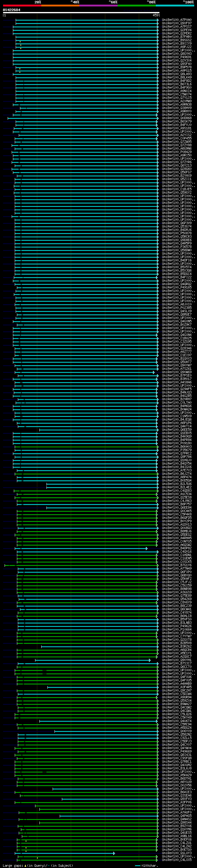Click the orange ~40% identity color legend
Screen dimensions: 197x868
(x=60, y=6)
